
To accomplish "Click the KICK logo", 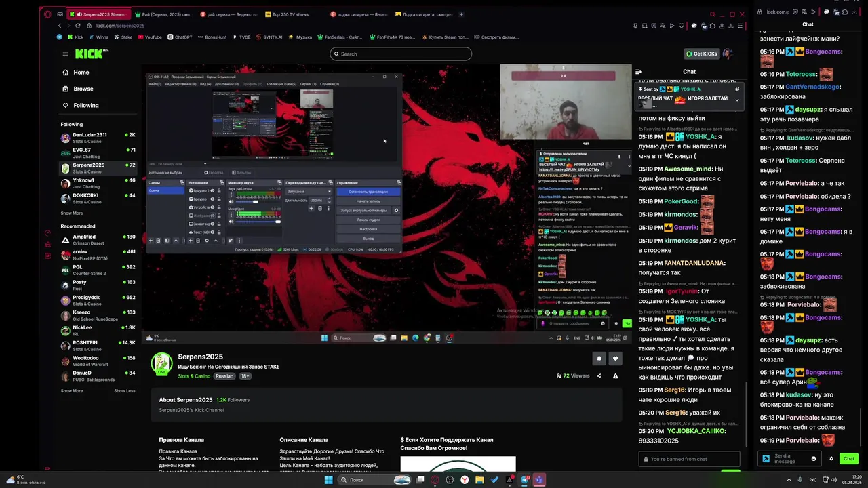I will pyautogui.click(x=88, y=54).
